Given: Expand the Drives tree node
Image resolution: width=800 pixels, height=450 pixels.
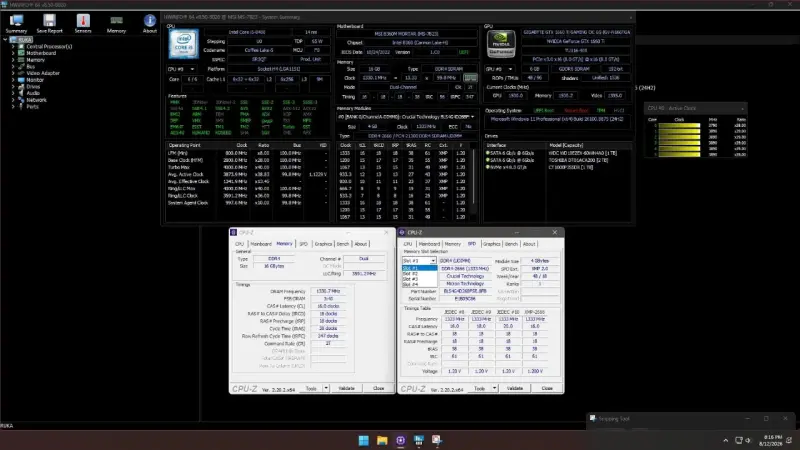Looking at the screenshot, I should point(13,87).
